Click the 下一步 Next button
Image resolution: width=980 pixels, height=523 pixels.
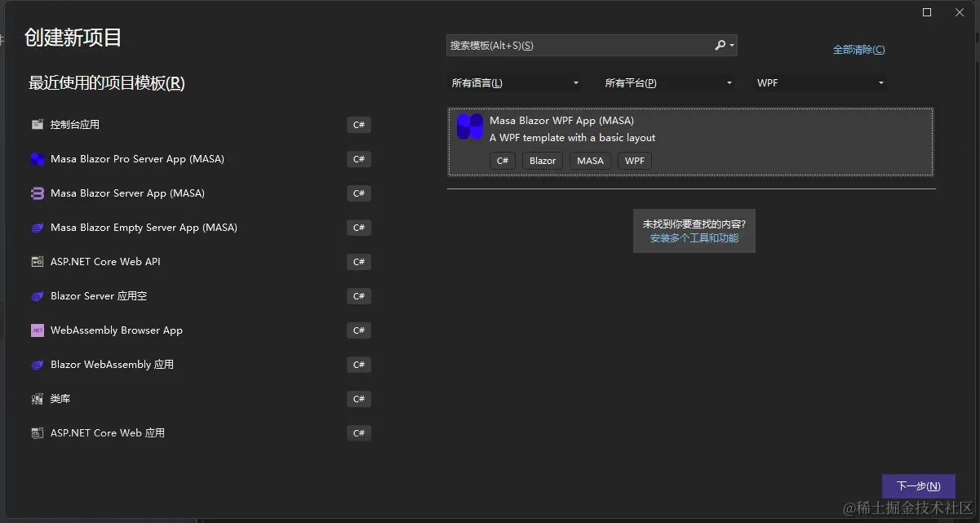[919, 486]
